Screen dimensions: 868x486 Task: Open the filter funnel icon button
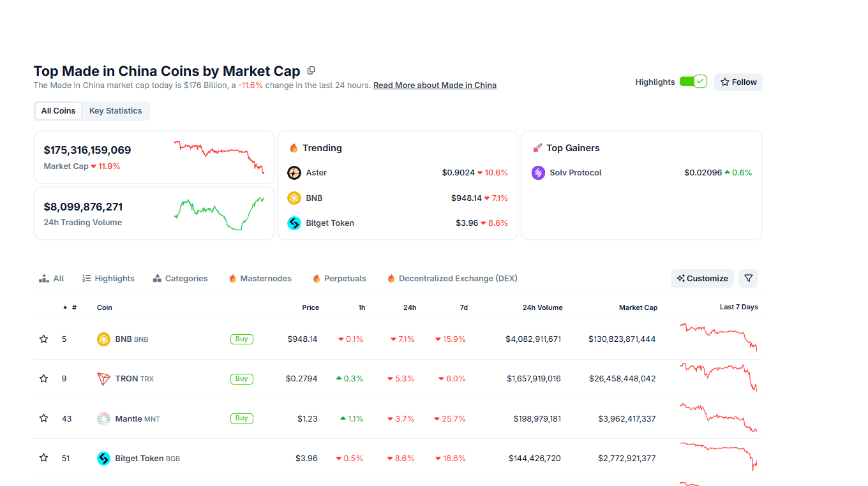pos(749,279)
